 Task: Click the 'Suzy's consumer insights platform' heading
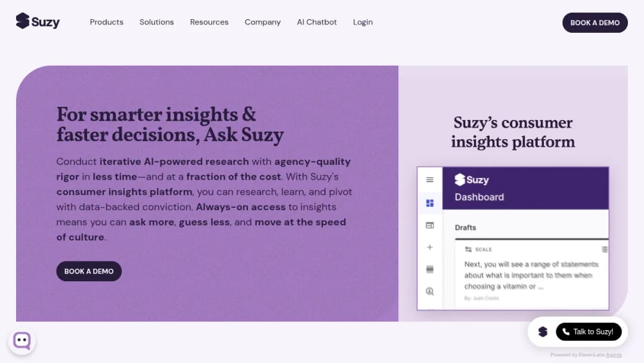tap(513, 133)
